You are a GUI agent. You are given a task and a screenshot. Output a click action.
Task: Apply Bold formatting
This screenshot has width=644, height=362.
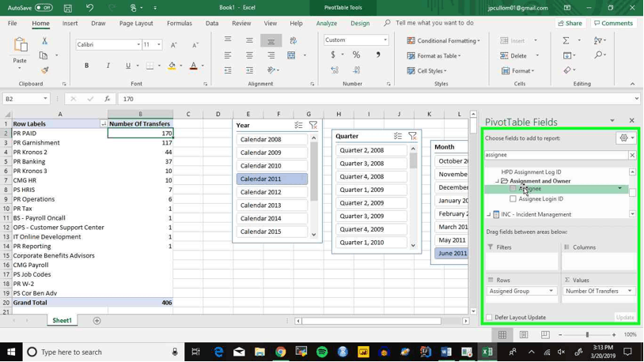[x=87, y=66]
